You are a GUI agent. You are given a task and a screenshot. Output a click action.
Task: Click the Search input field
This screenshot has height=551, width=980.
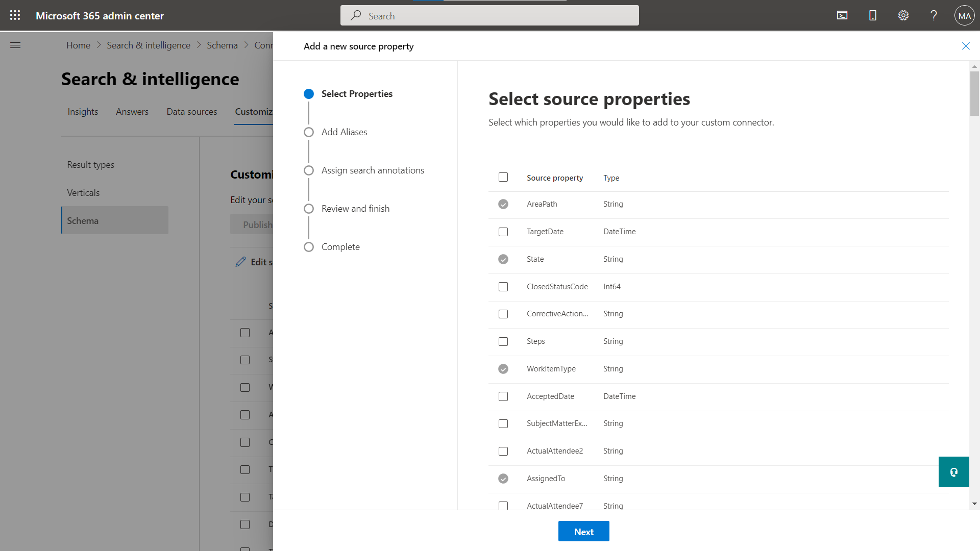[489, 15]
